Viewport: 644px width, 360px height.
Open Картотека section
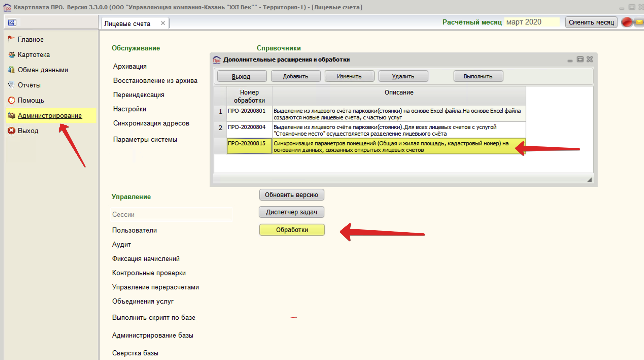[x=34, y=55]
